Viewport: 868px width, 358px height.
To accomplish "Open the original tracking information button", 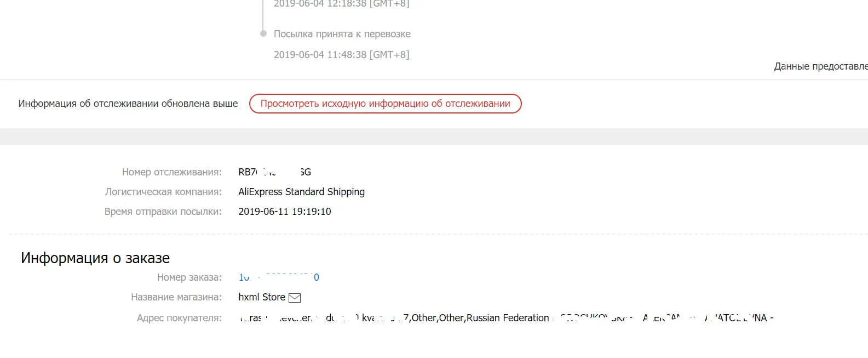I will pos(385,104).
